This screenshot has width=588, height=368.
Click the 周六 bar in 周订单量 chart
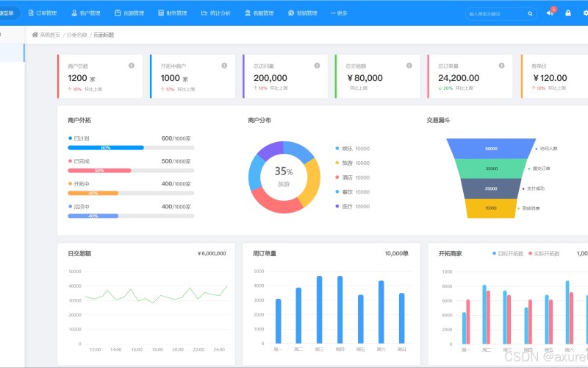pos(381,312)
